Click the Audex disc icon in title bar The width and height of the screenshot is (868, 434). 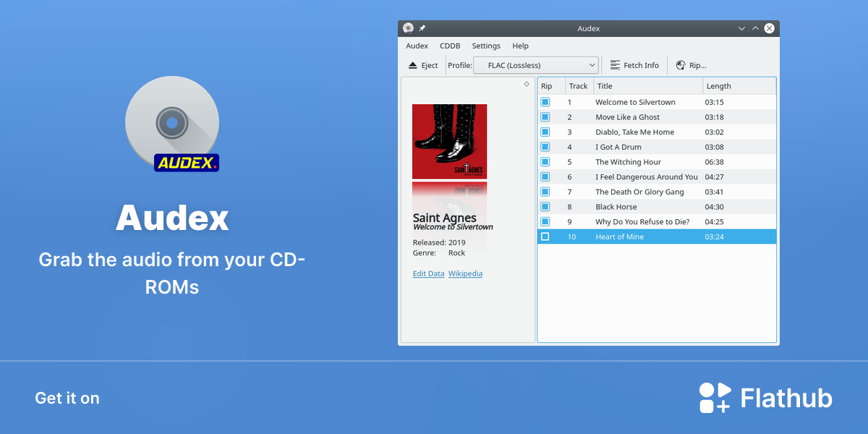point(408,28)
